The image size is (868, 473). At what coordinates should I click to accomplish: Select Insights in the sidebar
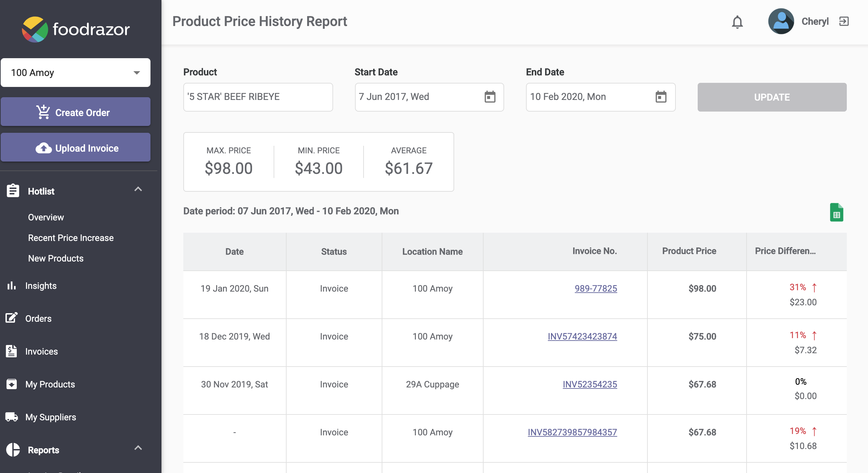[x=41, y=286]
